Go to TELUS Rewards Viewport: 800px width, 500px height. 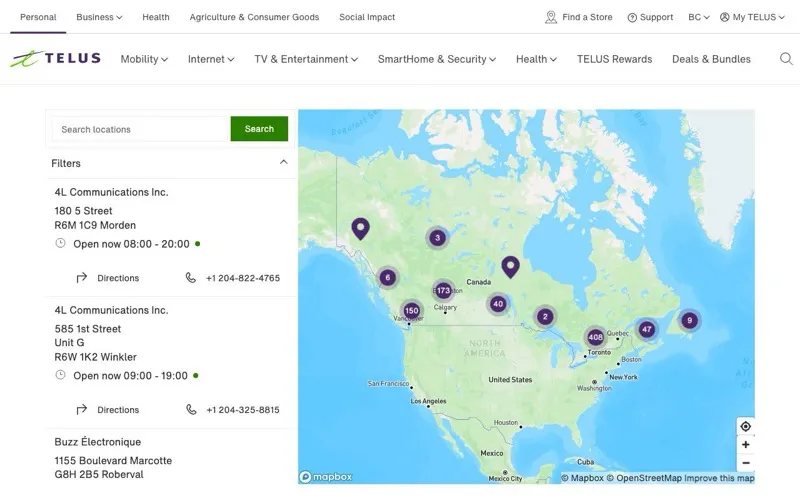click(x=614, y=59)
